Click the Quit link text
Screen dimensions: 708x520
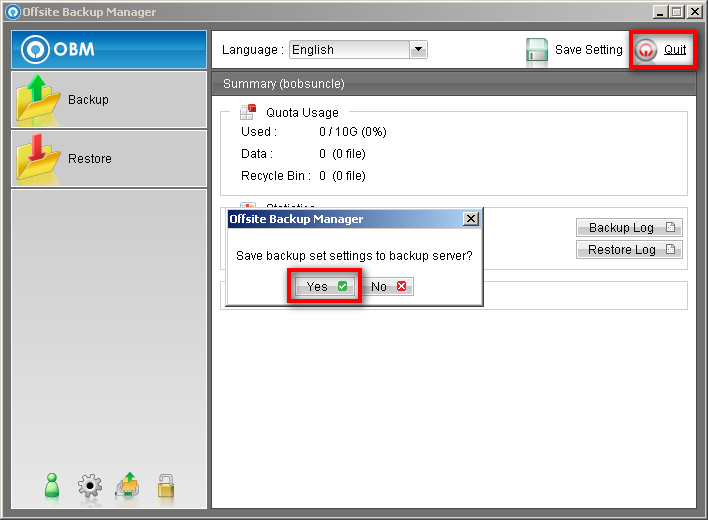675,50
